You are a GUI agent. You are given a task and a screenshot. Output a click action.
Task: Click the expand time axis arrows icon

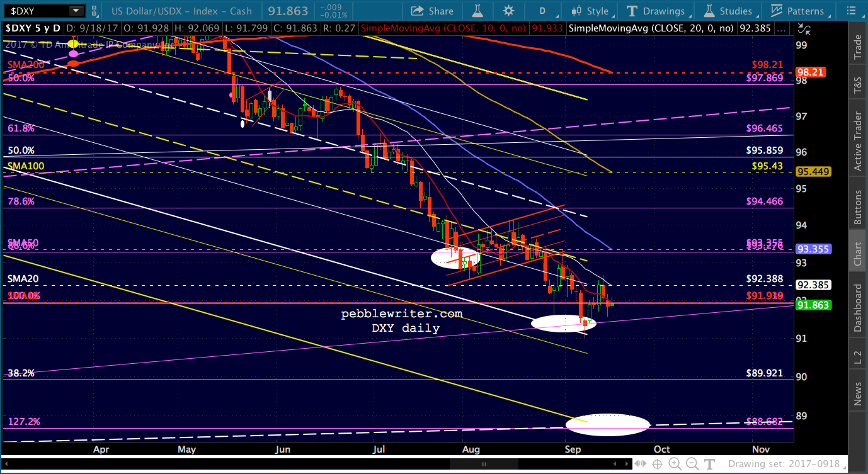tap(640, 464)
